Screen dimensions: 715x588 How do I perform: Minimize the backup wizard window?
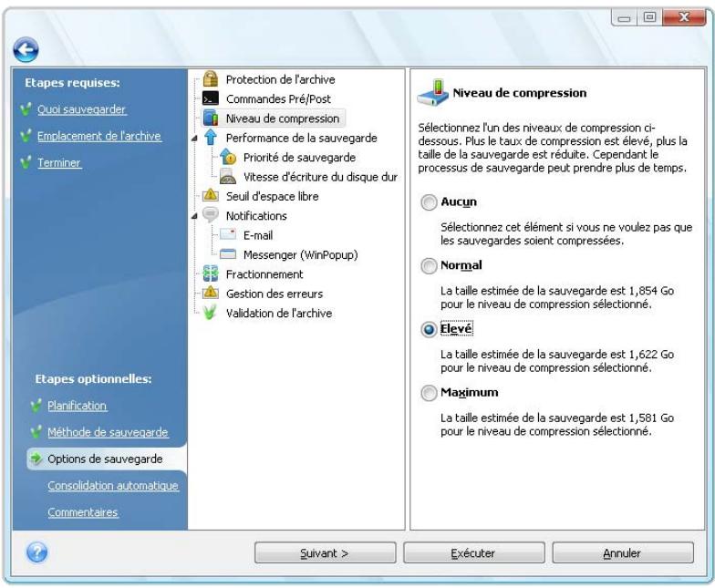click(624, 17)
